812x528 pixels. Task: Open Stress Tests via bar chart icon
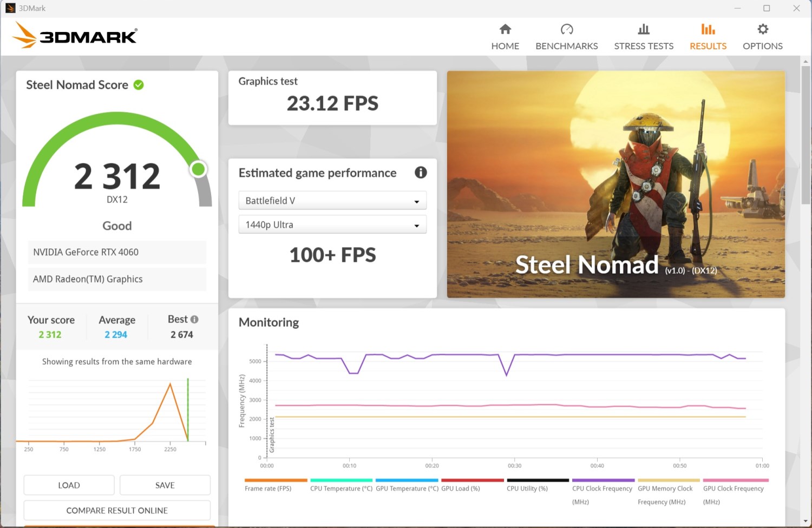coord(643,29)
